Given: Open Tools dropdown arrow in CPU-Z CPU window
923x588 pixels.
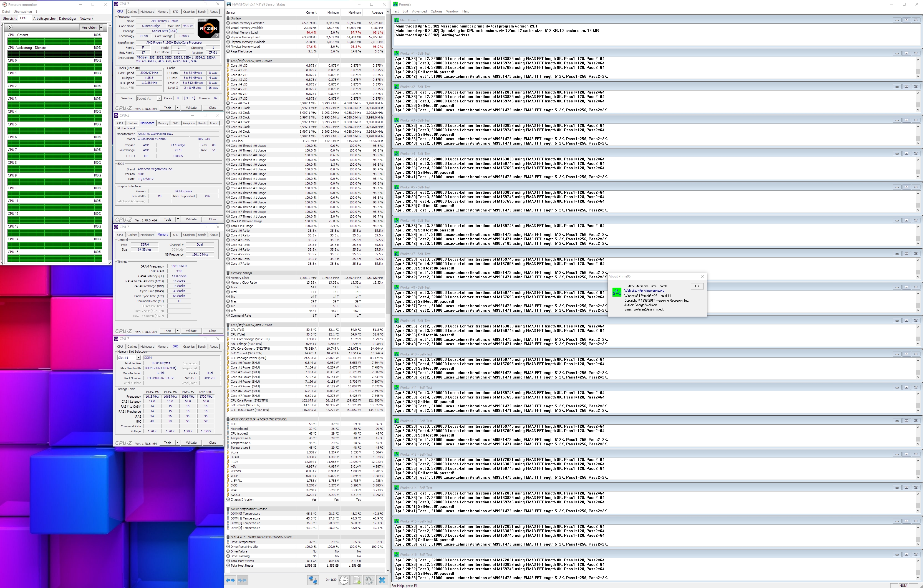Looking at the screenshot, I should pyautogui.click(x=178, y=108).
